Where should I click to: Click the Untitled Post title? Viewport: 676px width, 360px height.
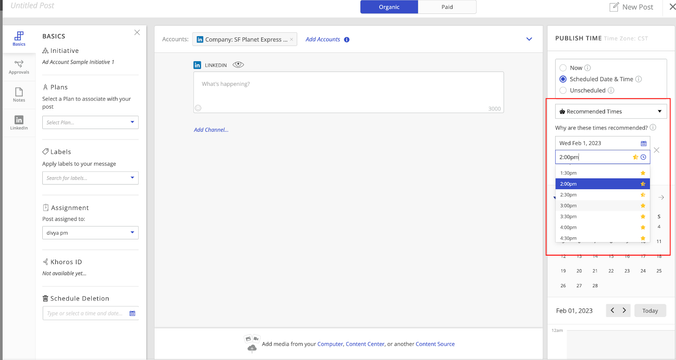click(x=32, y=6)
